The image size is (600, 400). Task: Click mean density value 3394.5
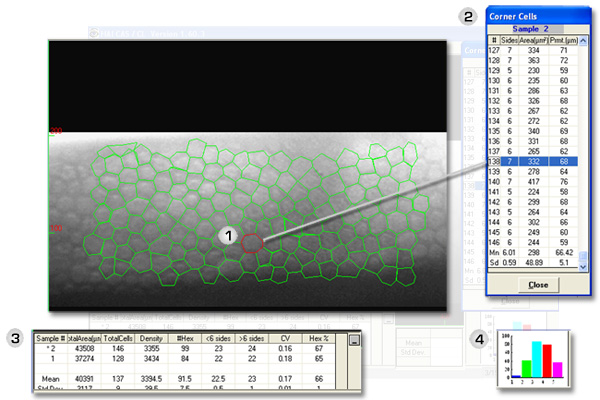[x=151, y=379]
